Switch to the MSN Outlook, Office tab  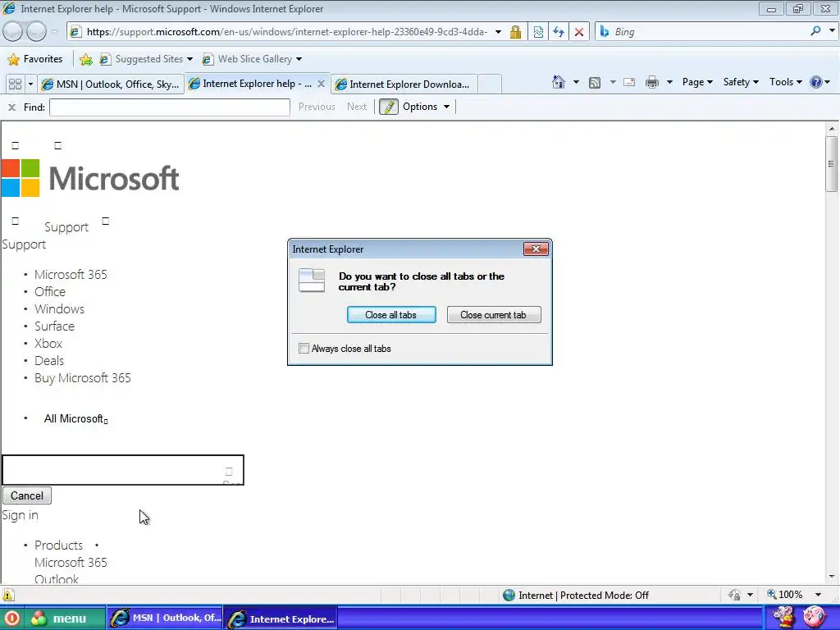[x=111, y=84]
